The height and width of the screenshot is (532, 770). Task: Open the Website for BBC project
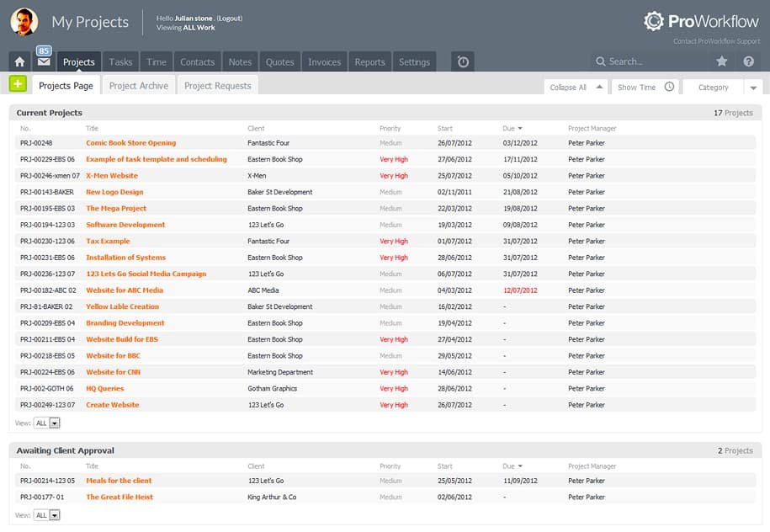coord(114,356)
